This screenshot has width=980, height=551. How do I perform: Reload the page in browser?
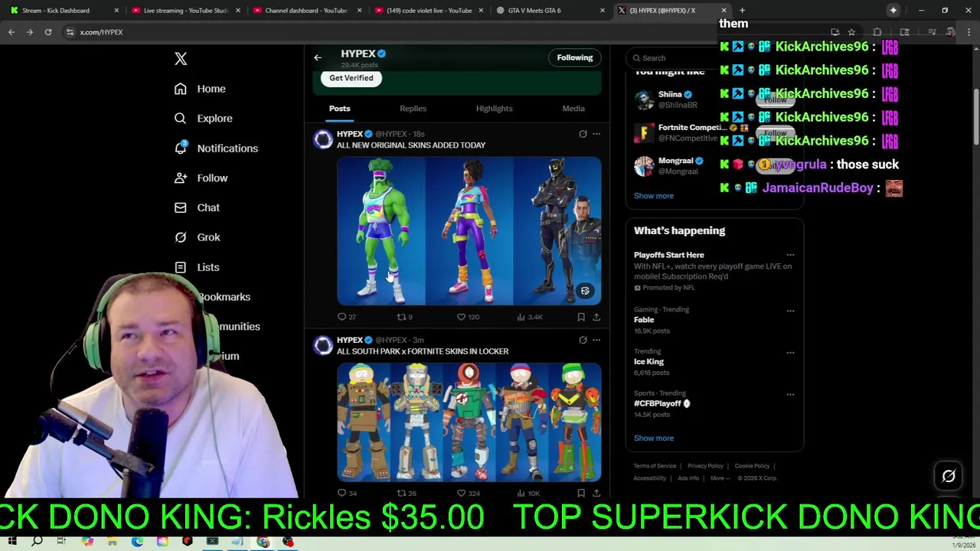(x=47, y=32)
